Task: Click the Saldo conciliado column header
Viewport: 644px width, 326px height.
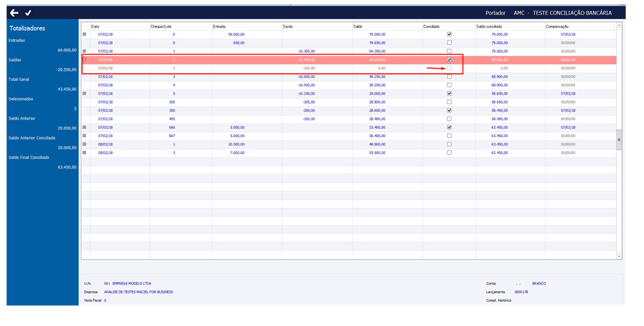Action: [511, 26]
